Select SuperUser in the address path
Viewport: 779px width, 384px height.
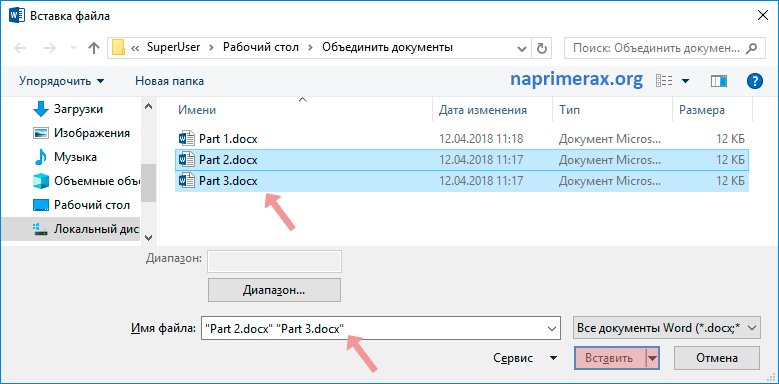click(x=173, y=48)
